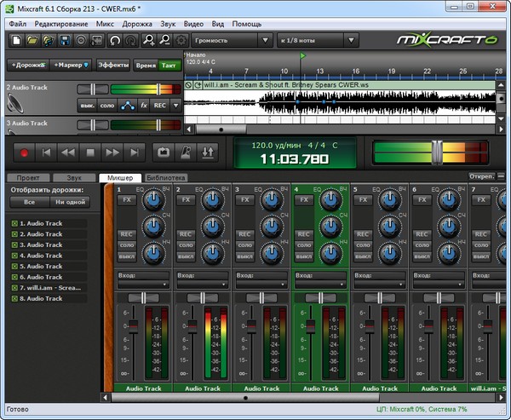Screen dimensions: 511x420
Task: Click the Open folder icon in toolbar
Action: 32,40
